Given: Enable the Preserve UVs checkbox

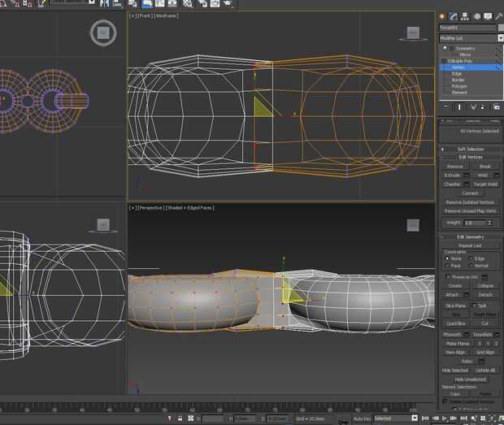Looking at the screenshot, I should click(x=448, y=277).
